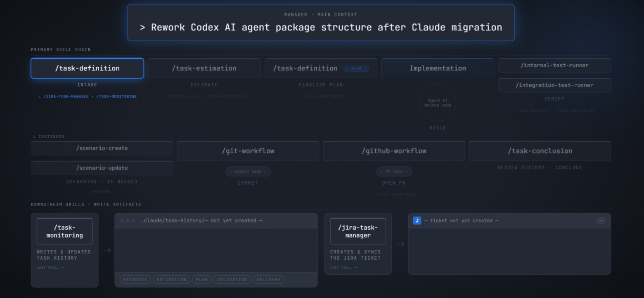Click the dash status pill in ticket header
Screen dimensions: 644x298
(601, 221)
